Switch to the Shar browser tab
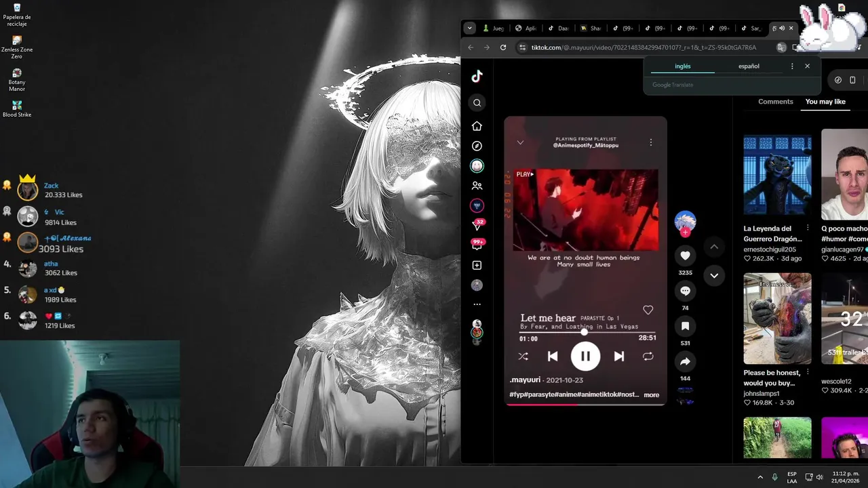The image size is (868, 488). [591, 28]
